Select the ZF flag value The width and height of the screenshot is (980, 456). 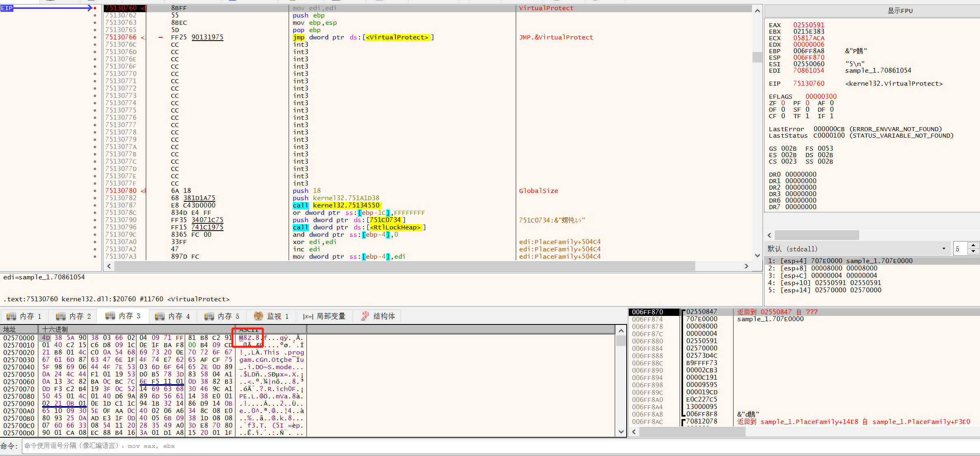click(x=783, y=103)
